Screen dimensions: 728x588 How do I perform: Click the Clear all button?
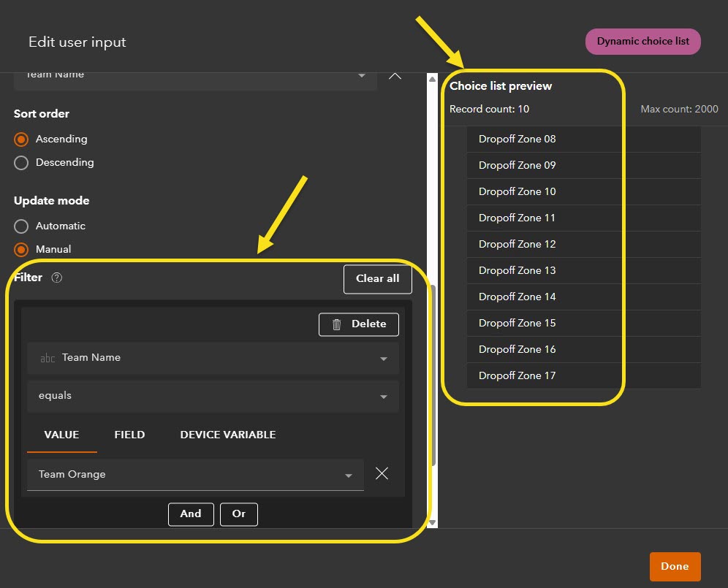point(377,279)
